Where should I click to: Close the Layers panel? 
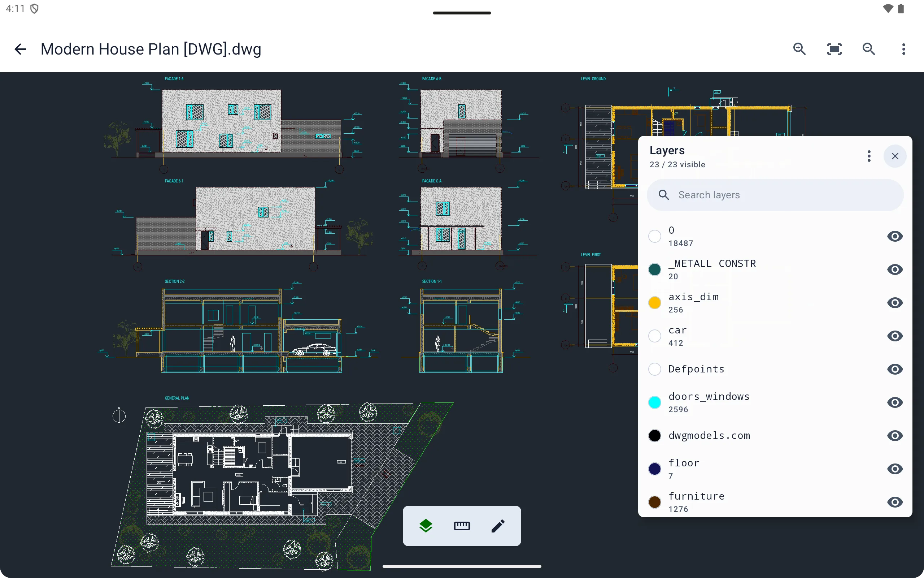(x=895, y=156)
